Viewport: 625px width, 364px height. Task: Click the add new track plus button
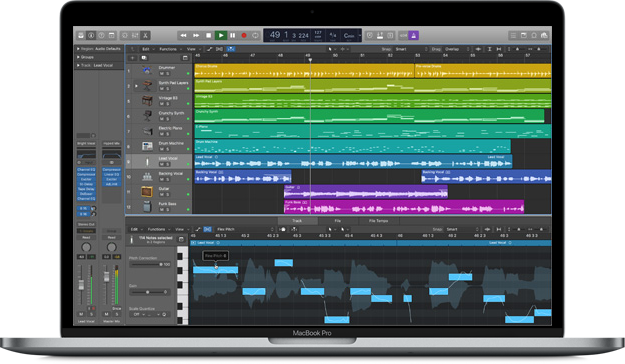coord(132,58)
